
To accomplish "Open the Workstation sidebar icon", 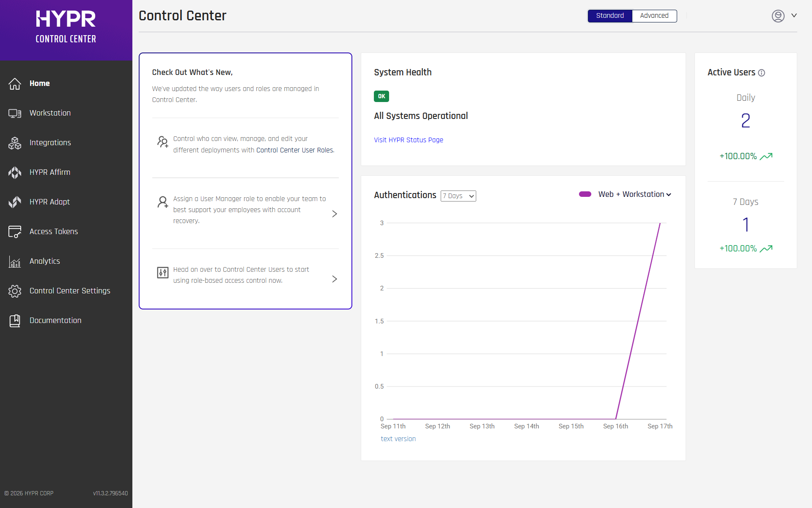I will point(15,113).
